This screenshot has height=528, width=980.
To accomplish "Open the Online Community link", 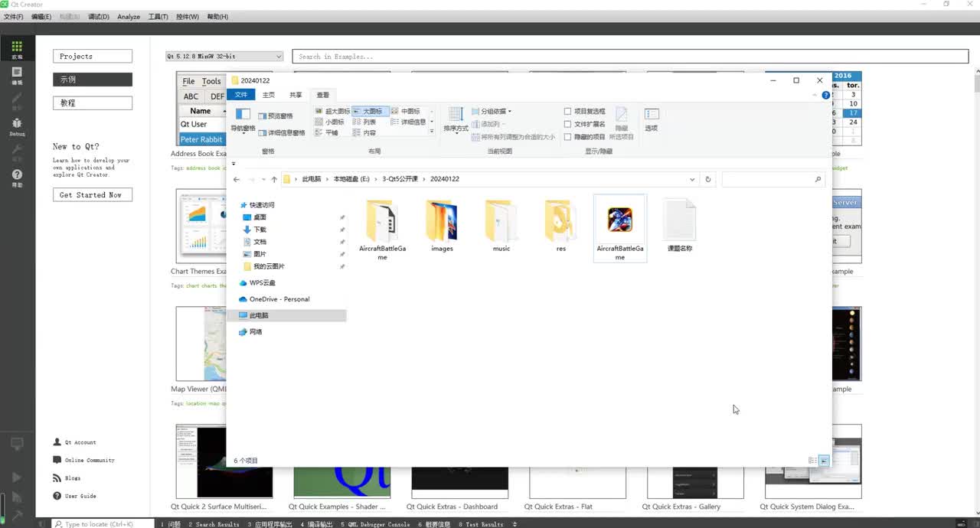I will tap(84, 460).
